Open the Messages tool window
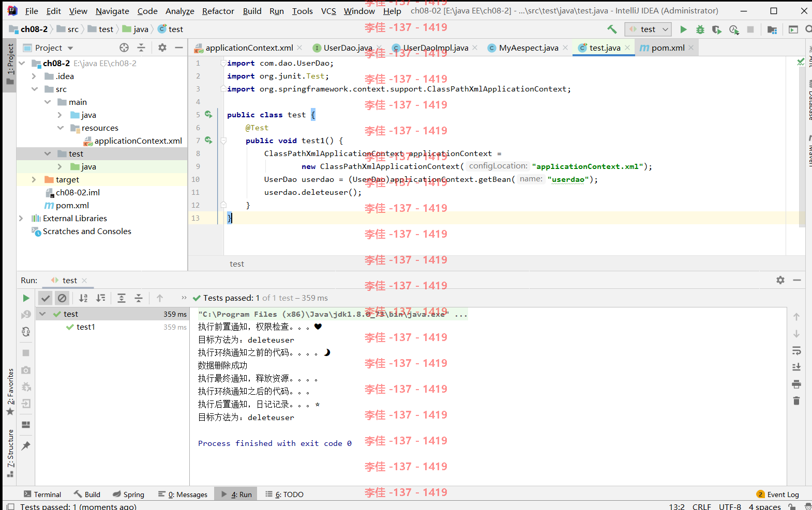812x510 pixels. [183, 494]
